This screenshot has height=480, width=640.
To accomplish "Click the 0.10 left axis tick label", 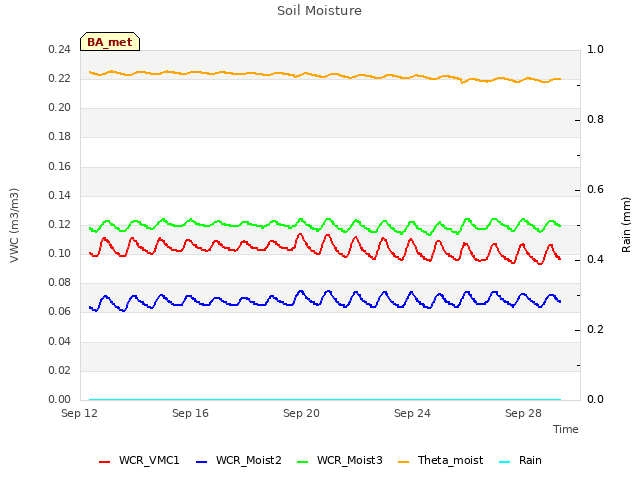I will (60, 253).
